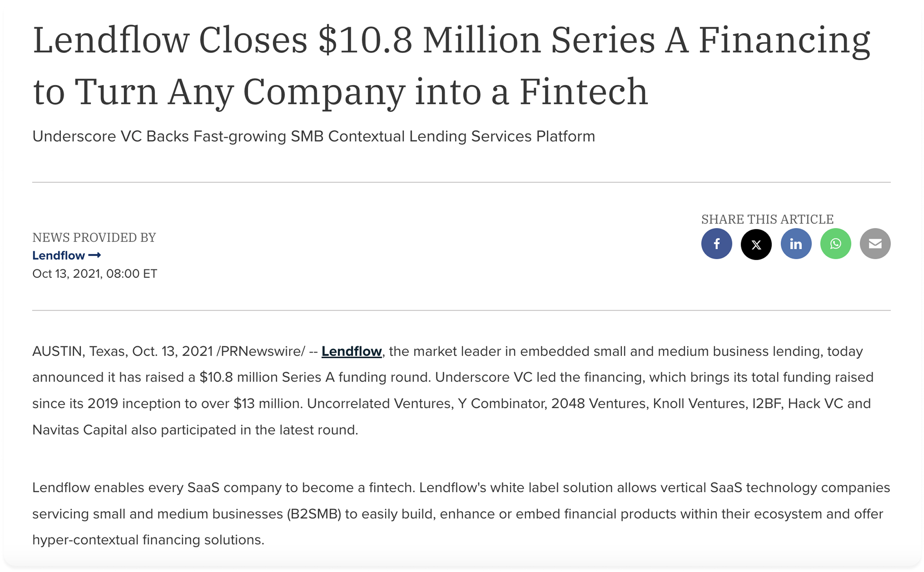Click the word PRNewswire in the dateline
Screen dimensions: 924x572
click(261, 351)
